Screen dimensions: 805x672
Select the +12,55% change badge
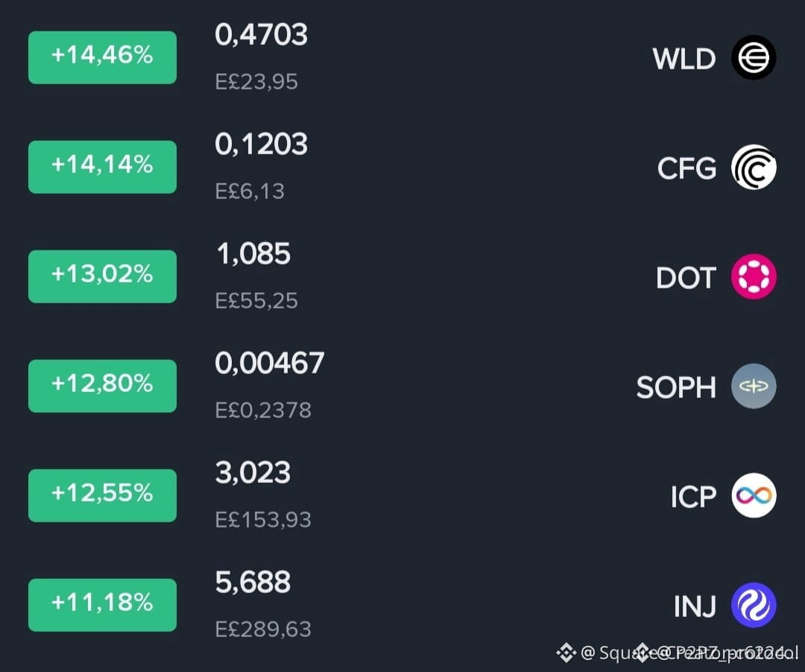coord(102,495)
